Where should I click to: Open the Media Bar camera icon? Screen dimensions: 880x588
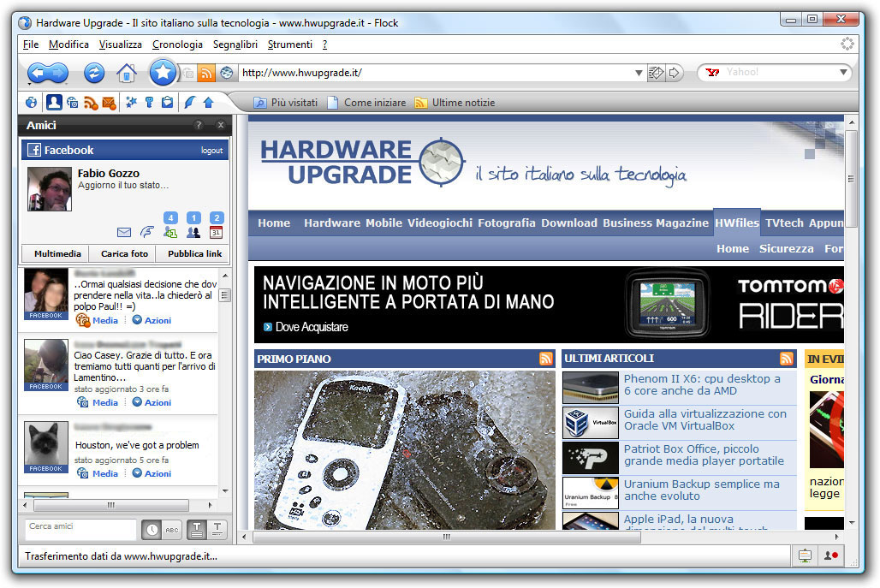tap(73, 103)
